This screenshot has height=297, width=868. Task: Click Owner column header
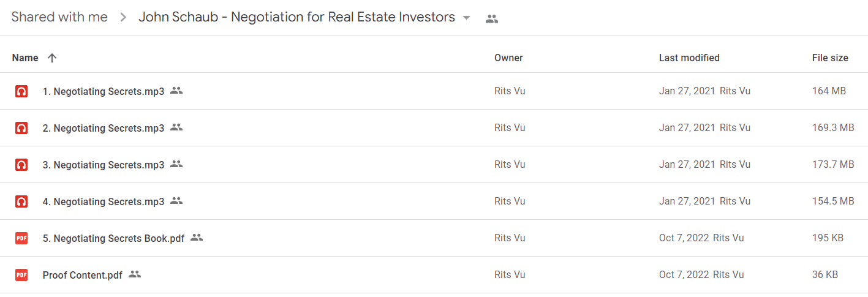click(x=508, y=58)
